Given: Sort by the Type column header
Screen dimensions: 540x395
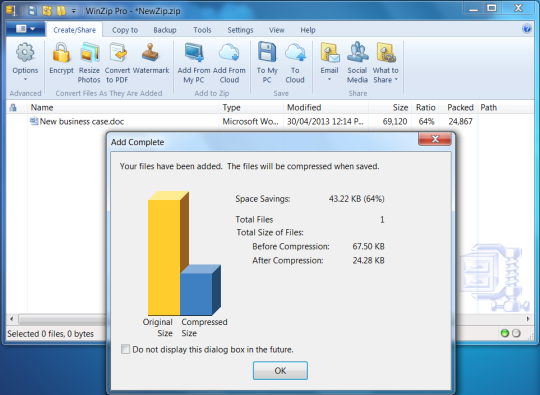Looking at the screenshot, I should [x=251, y=107].
